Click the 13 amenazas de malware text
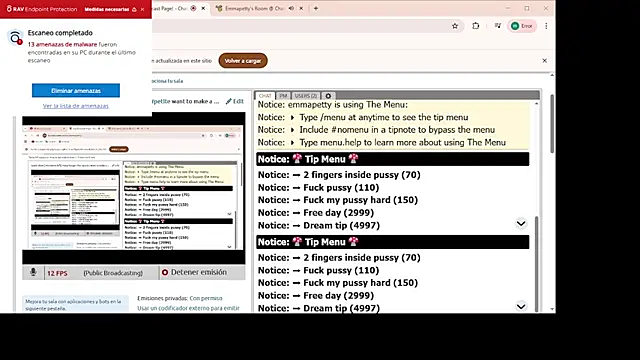Screen dimensions: 640x360 [x=62, y=44]
